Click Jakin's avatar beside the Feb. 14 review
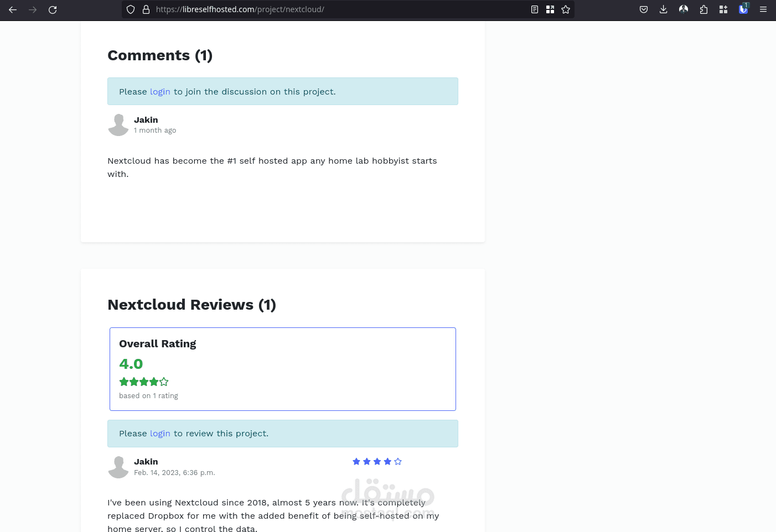The height and width of the screenshot is (532, 776). (118, 467)
